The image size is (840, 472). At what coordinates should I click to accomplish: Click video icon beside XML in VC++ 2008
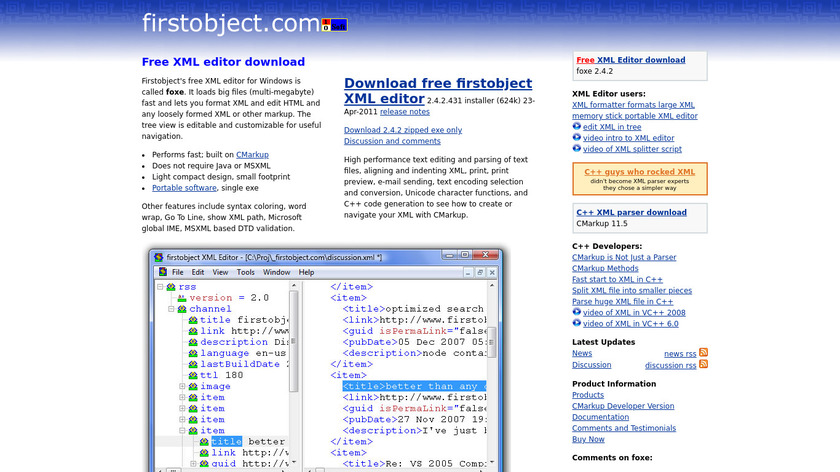(576, 312)
